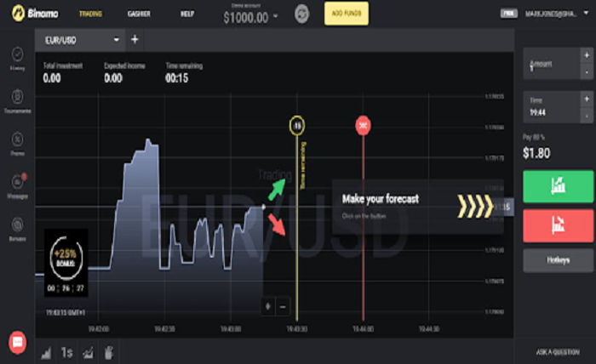Click the Expected income 0.00 value
The image size is (596, 364).
(x=113, y=78)
